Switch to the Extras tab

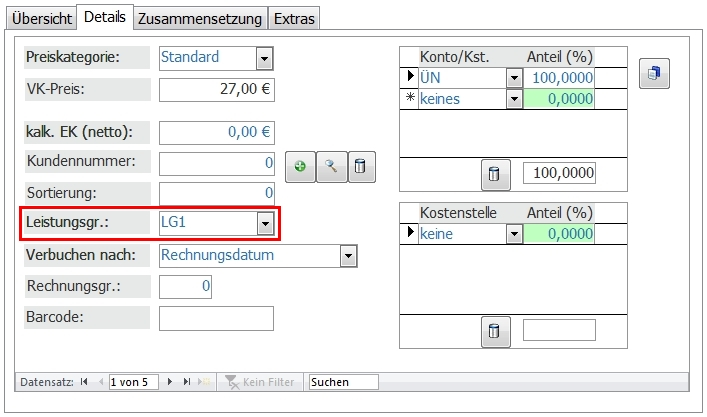click(294, 18)
